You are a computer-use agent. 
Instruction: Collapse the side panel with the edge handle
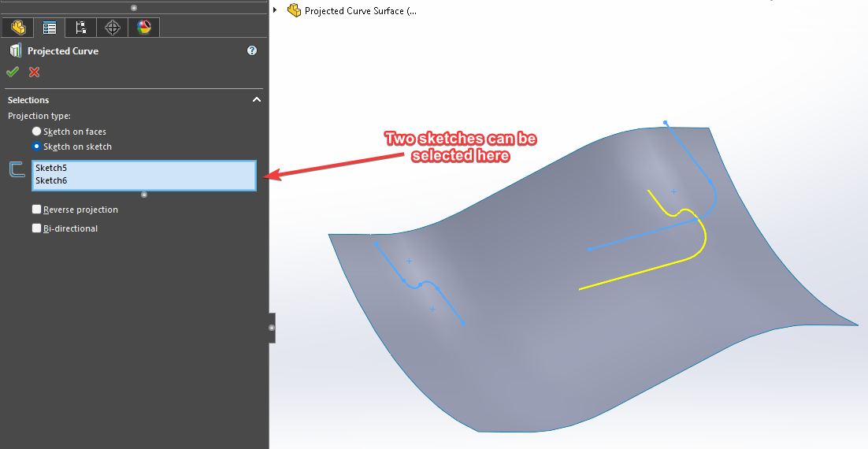point(272,327)
